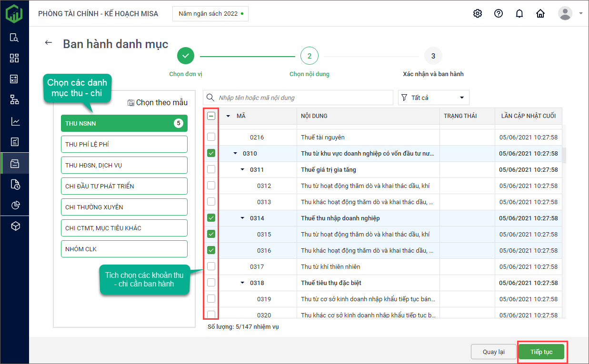Collapse the 0318 Thuế tiêu thụ đặc biệt row
The height and width of the screenshot is (364, 589).
(242, 283)
